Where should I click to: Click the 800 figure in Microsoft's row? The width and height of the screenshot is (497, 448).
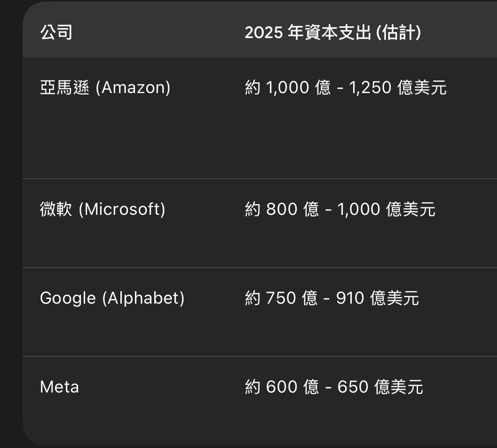pos(282,209)
